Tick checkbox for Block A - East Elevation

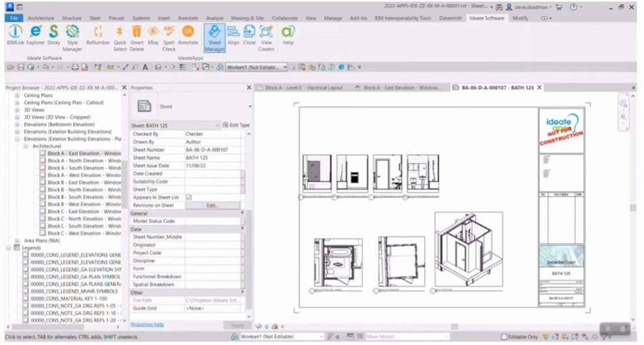43,153
